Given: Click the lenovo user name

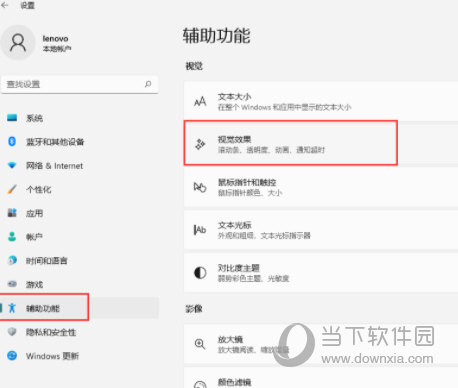Looking at the screenshot, I should pyautogui.click(x=55, y=39).
